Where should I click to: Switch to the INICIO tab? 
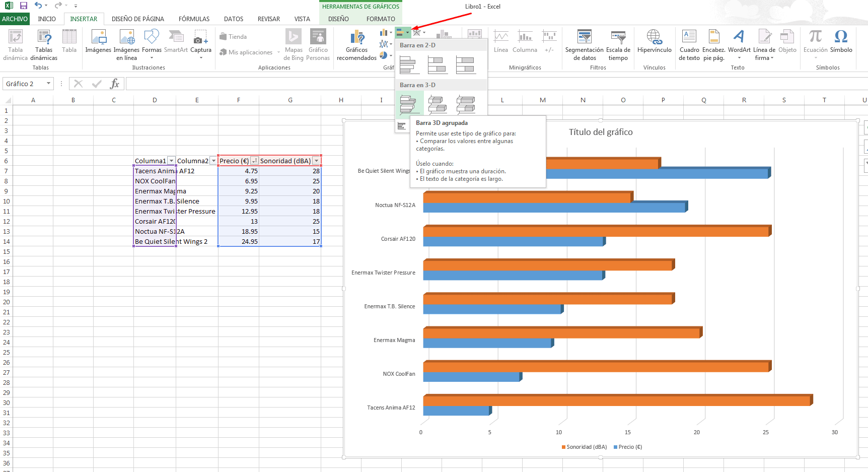(x=47, y=19)
